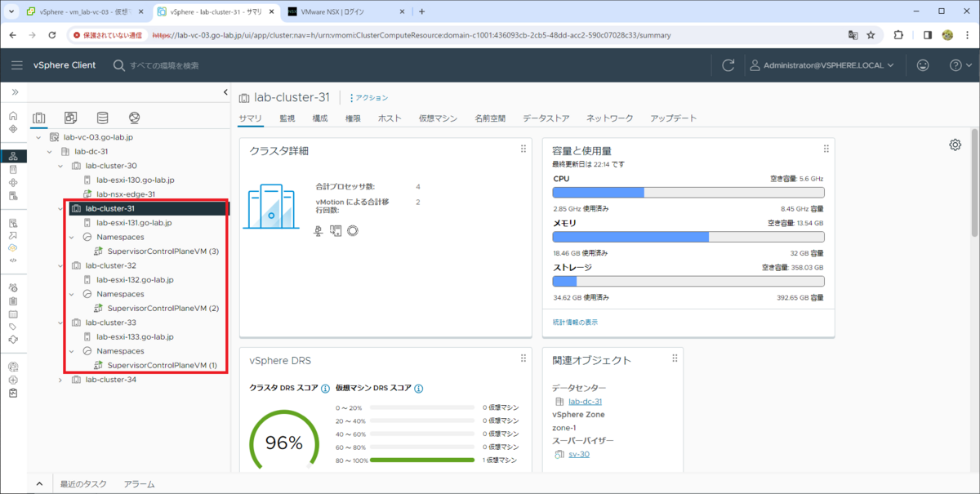The width and height of the screenshot is (980, 494).
Task: Open the ホスト tab
Action: [390, 118]
